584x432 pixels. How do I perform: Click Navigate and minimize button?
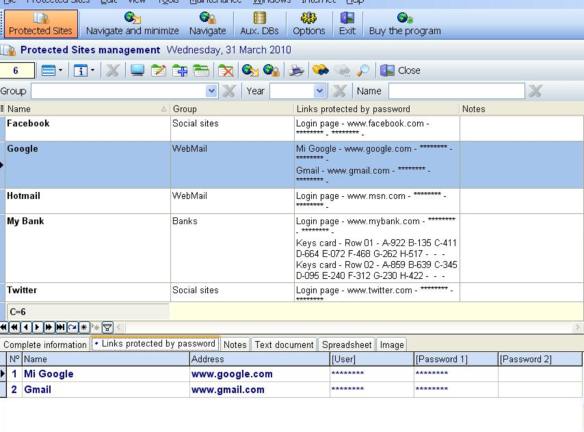(132, 24)
